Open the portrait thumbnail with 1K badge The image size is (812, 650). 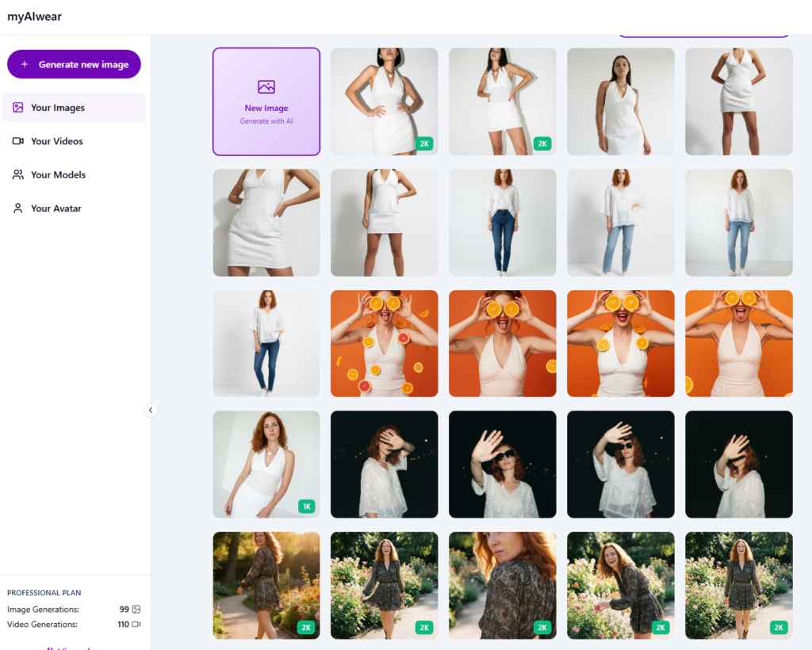click(x=266, y=464)
